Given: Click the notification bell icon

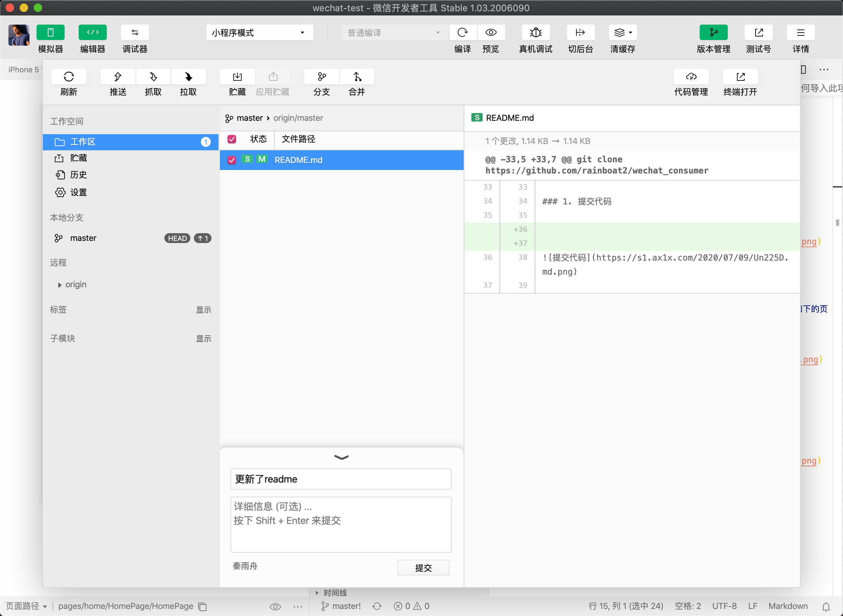Looking at the screenshot, I should pos(826,607).
